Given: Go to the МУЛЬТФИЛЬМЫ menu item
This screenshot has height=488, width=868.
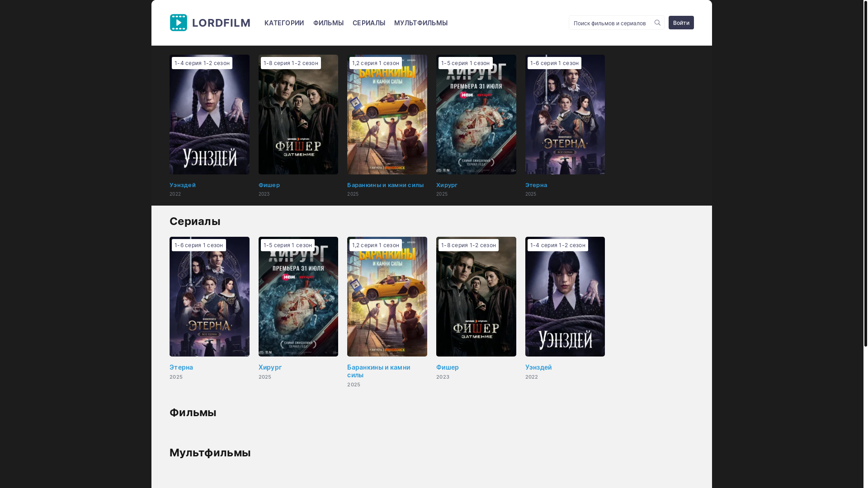Looking at the screenshot, I should (421, 23).
